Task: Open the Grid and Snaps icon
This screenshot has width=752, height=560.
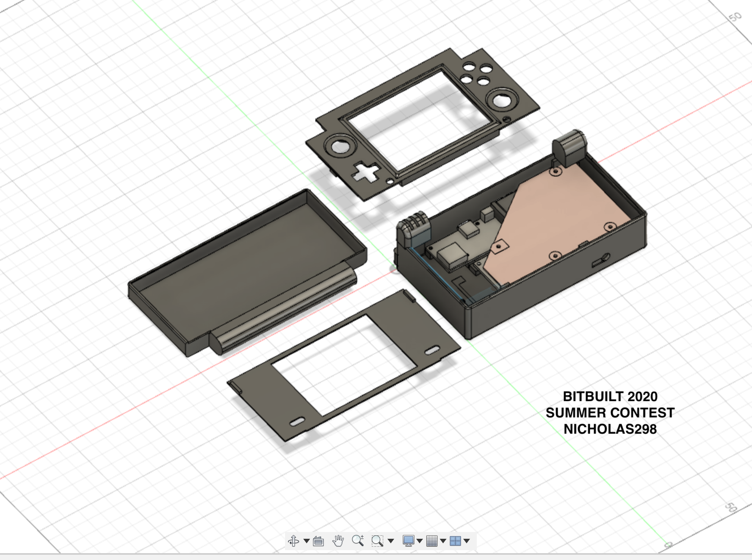Action: click(432, 541)
